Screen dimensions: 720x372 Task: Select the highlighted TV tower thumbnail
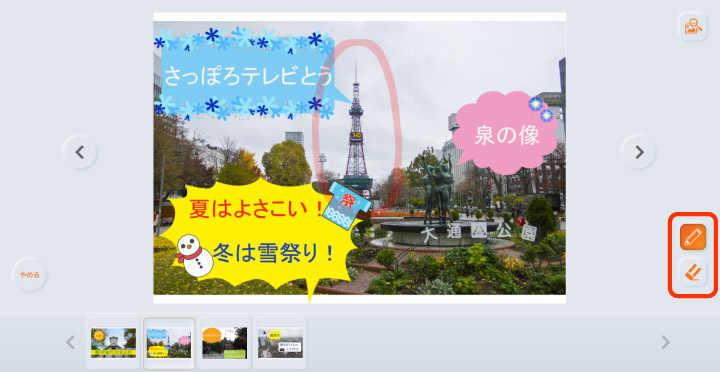[169, 343]
